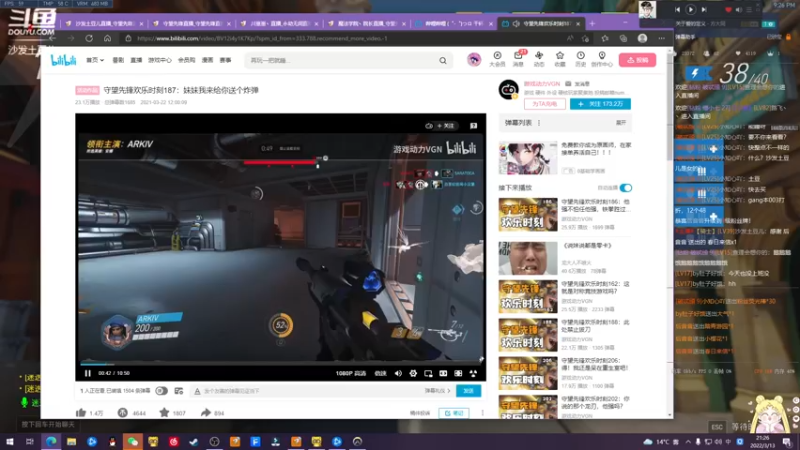The width and height of the screenshot is (800, 450).
Task: Open the 会员购 navigation item
Action: pos(186,60)
